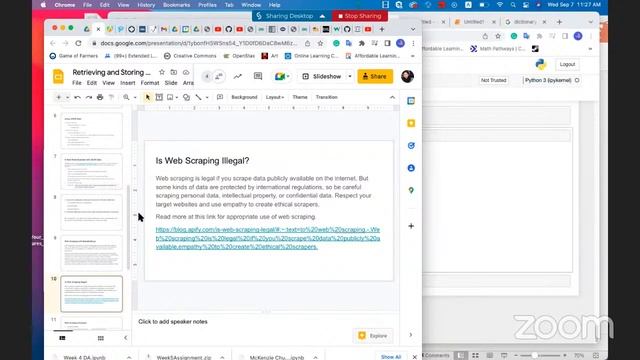Insert a text box
Image resolution: width=640 pixels, height=360 pixels.
[x=159, y=97]
